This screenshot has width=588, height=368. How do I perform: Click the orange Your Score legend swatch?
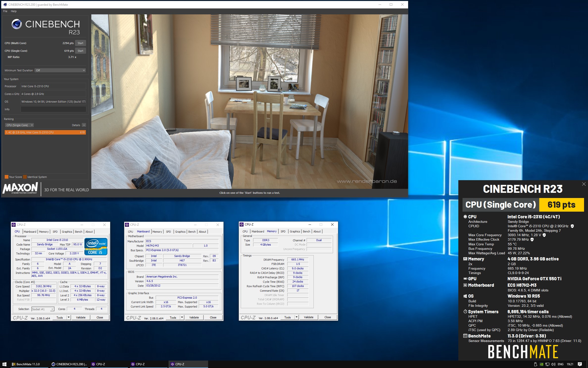click(6, 177)
